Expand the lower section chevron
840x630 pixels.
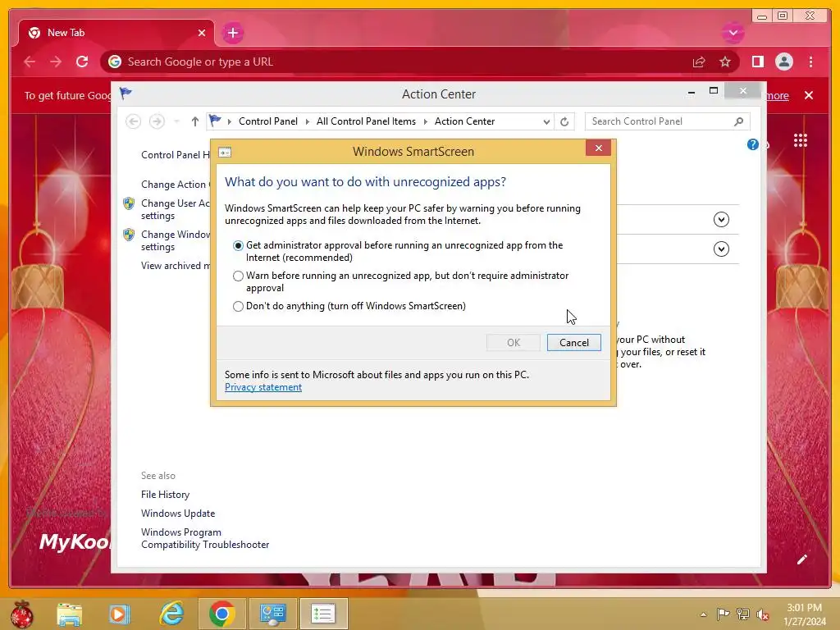721,249
